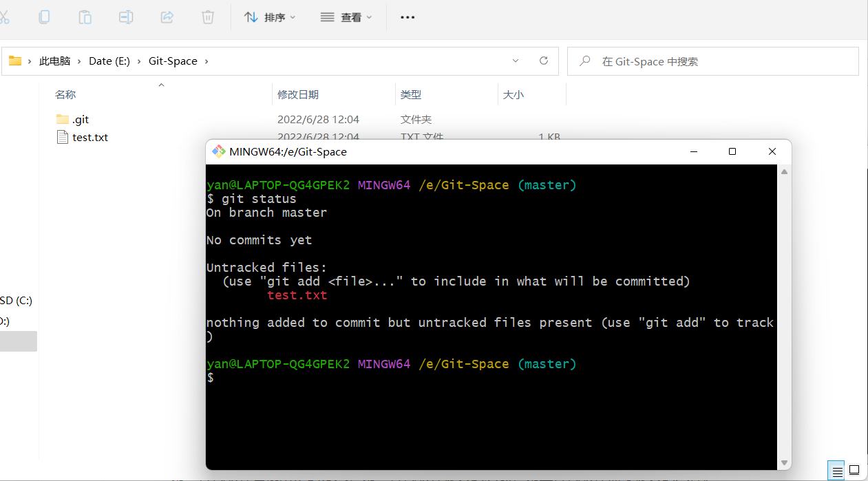The height and width of the screenshot is (481, 868).
Task: Open the See more ellipsis menu
Action: click(x=407, y=17)
